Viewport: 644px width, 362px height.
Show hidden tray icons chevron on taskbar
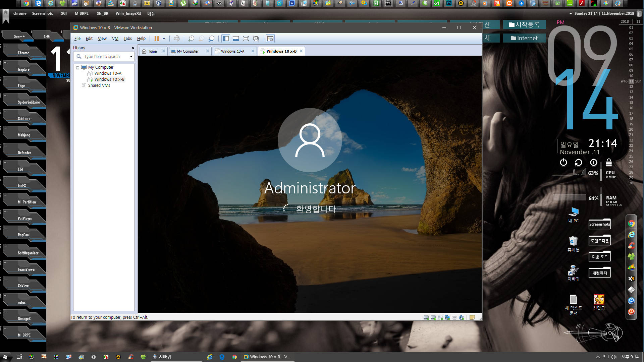click(598, 357)
